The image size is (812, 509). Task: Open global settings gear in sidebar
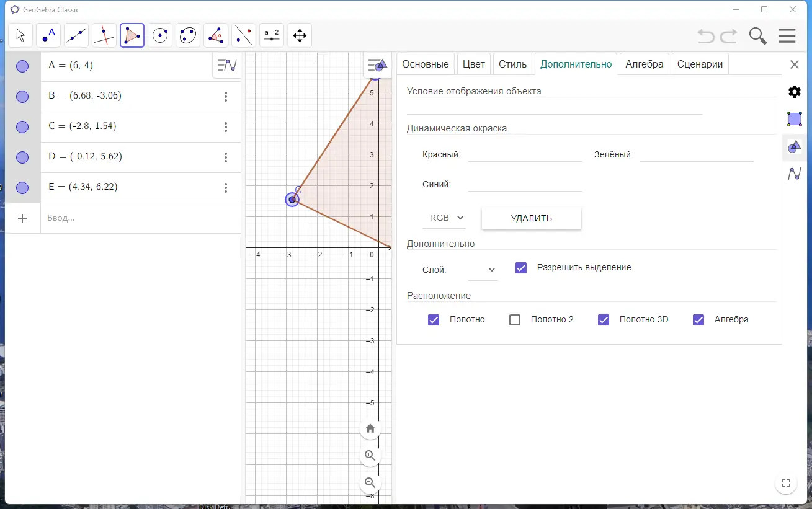tap(795, 92)
